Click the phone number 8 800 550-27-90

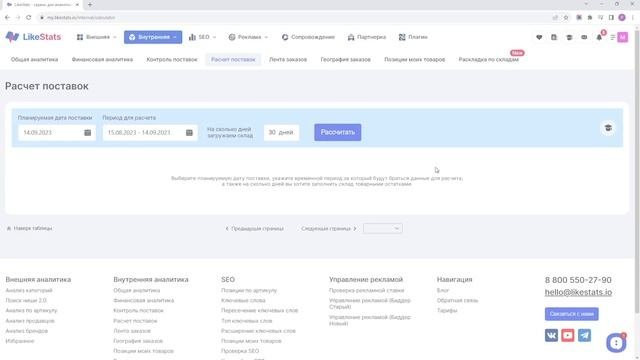pyautogui.click(x=578, y=280)
